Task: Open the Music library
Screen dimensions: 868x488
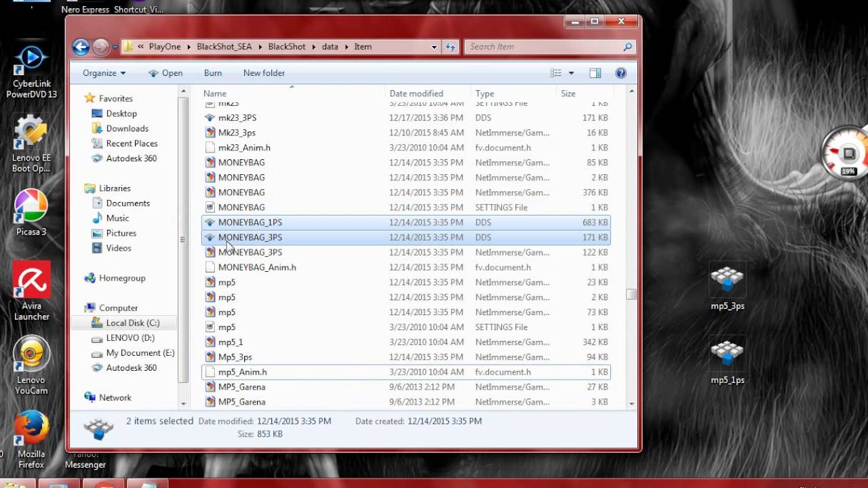Action: click(117, 218)
